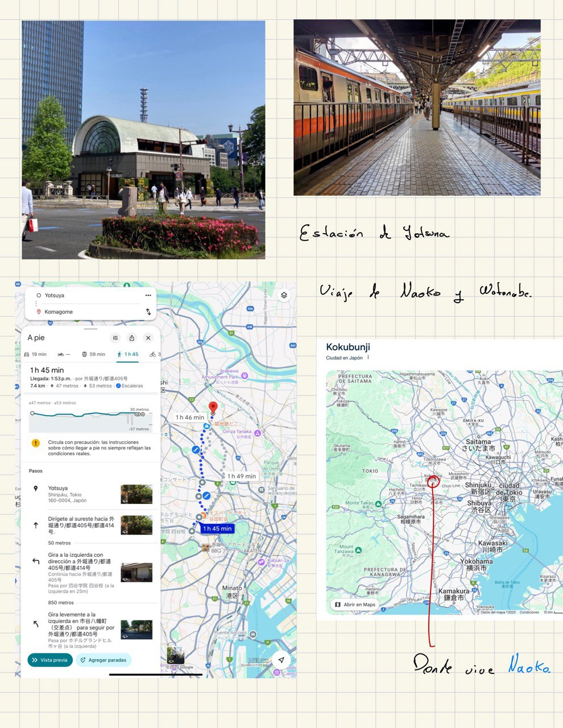Viewport: 563px width, 728px height.
Task: Open the three-dot menu next to Ciudad en Japón
Action: pos(369,358)
